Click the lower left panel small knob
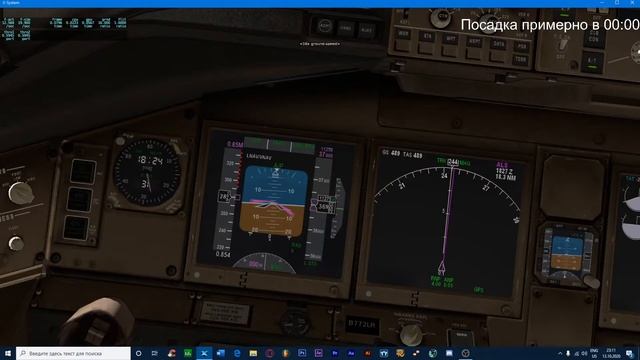Screen dimensions: 640x360 (x=16, y=243)
